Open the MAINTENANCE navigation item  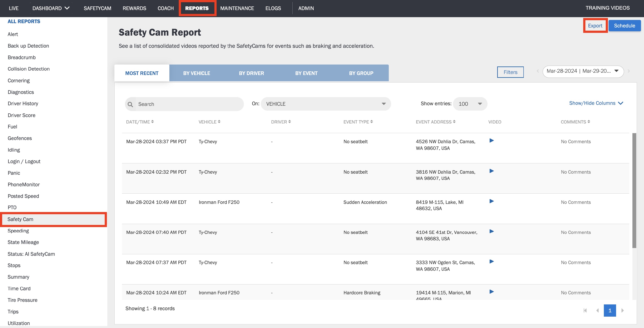click(237, 8)
